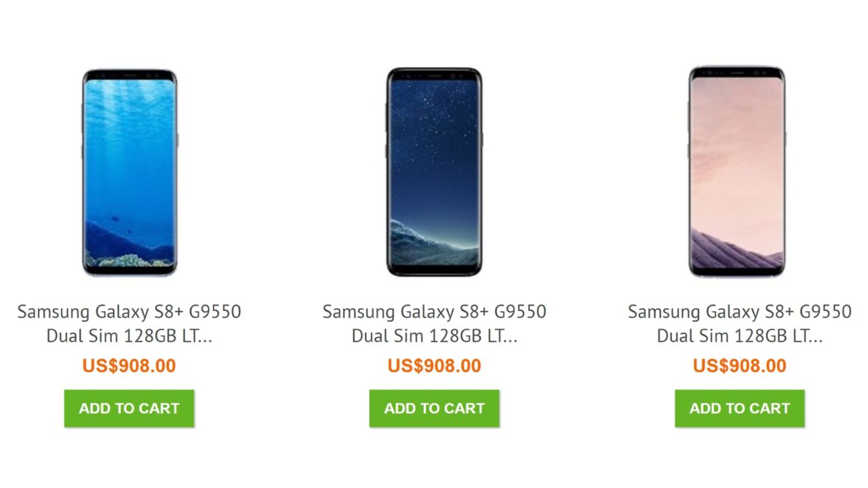Screen dimensions: 868x488
Task: Open the rightmost Galaxy S8+ product title link
Action: tap(739, 323)
